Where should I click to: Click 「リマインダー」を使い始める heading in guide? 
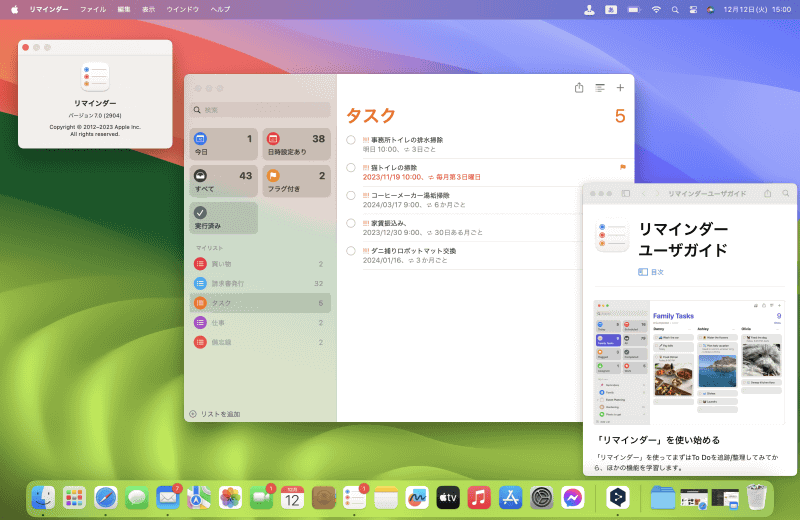tap(658, 440)
